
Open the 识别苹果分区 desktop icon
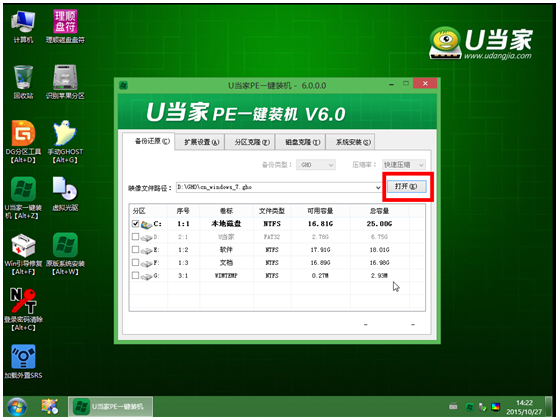coord(65,82)
